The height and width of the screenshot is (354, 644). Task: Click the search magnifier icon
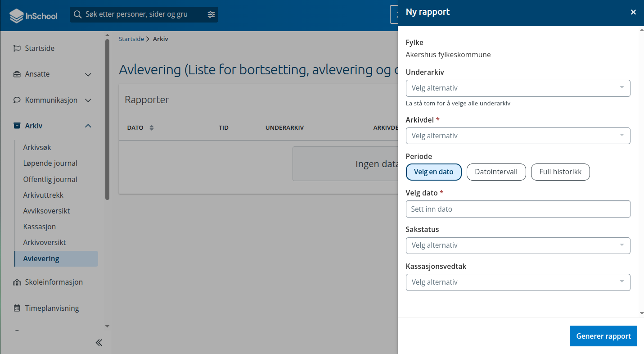[77, 14]
